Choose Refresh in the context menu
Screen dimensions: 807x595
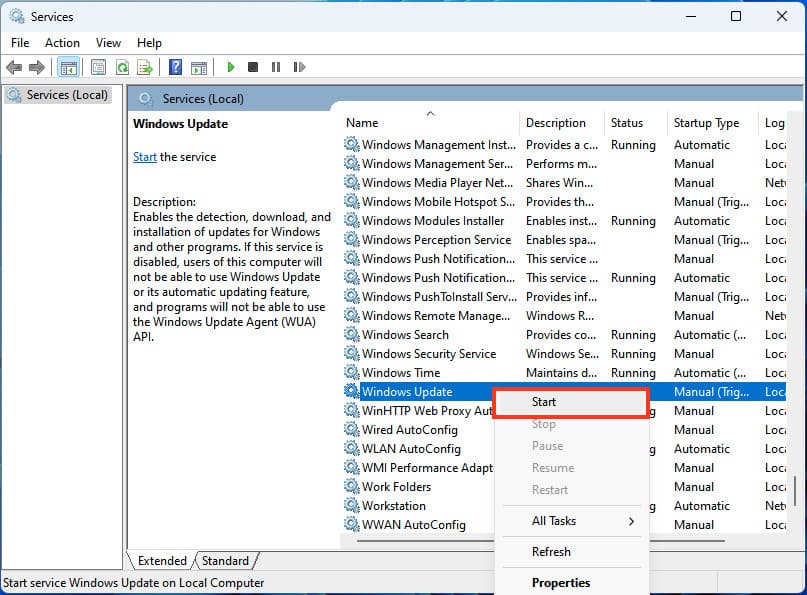[572, 552]
